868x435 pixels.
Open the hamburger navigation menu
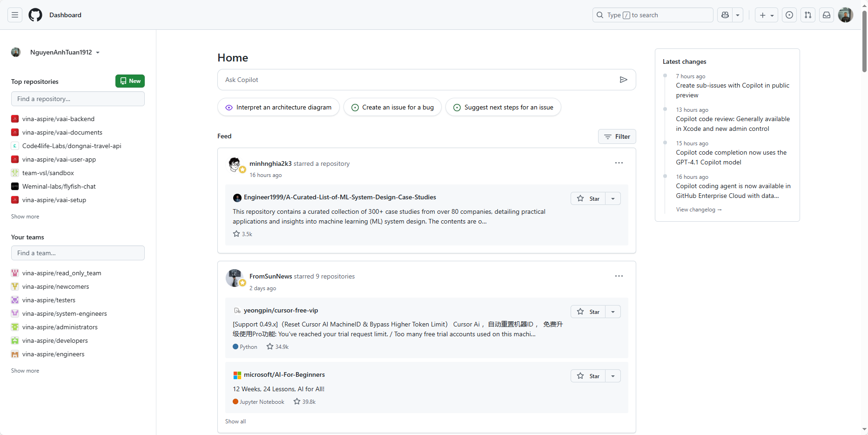[15, 15]
